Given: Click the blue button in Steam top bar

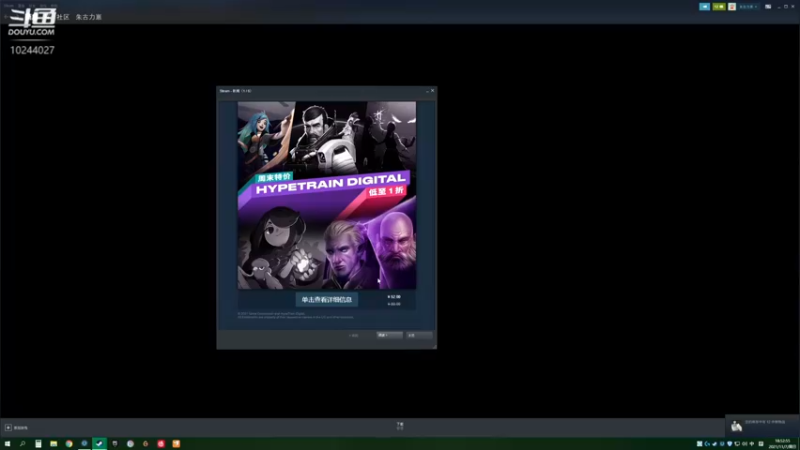Looking at the screenshot, I should coord(705,7).
